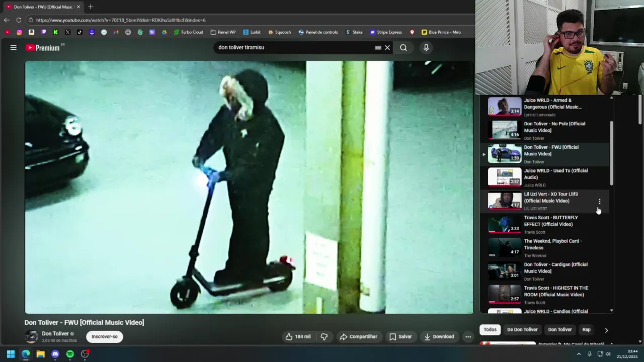The width and height of the screenshot is (644, 362).
Task: Select the Rap filter chip
Action: point(586,330)
